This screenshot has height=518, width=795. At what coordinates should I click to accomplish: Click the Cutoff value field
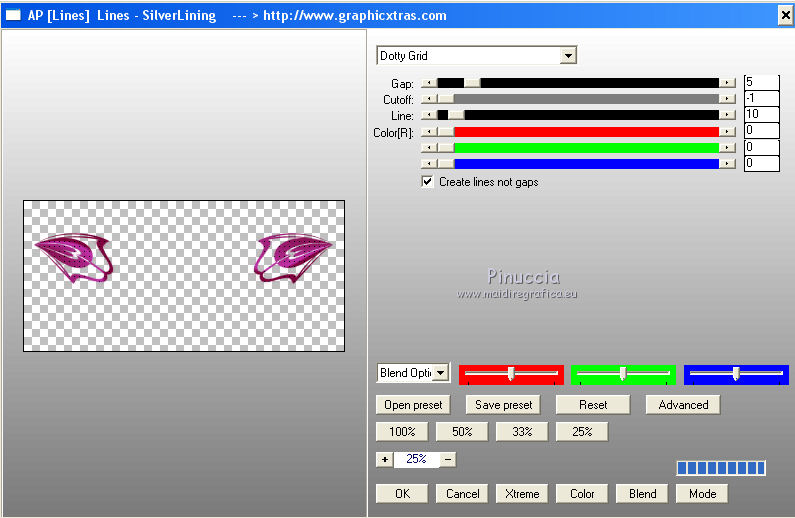[762, 98]
